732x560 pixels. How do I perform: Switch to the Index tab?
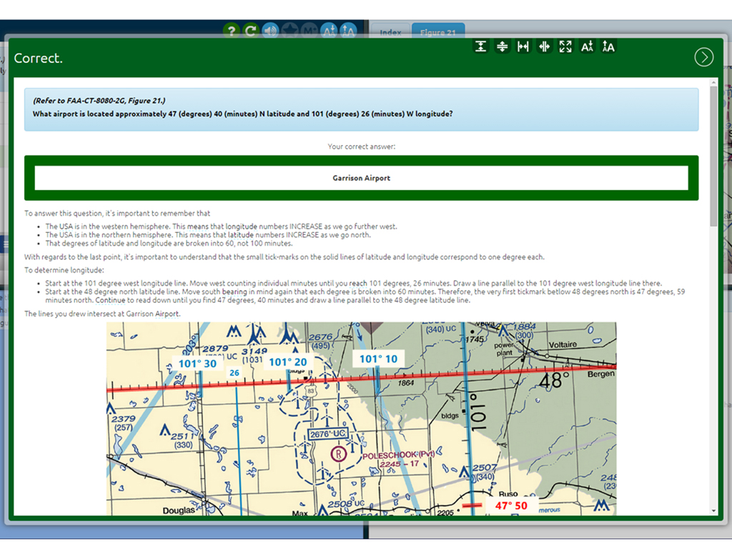(390, 32)
